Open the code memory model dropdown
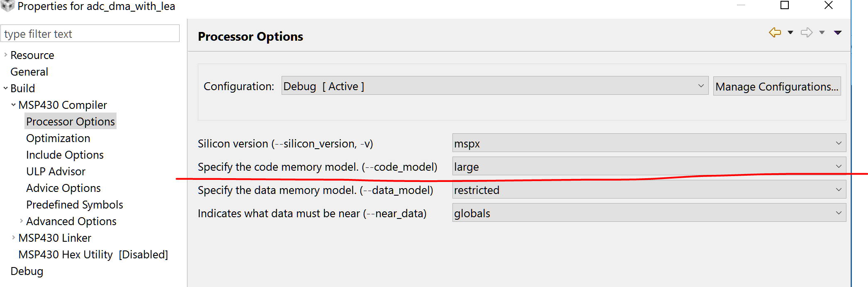Viewport: 868px width, 287px height. coord(649,167)
